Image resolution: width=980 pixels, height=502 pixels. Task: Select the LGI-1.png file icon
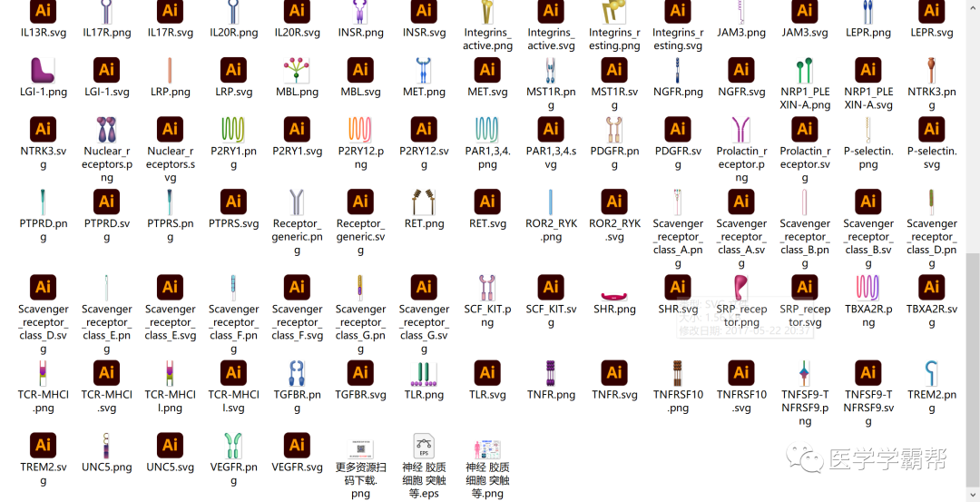coord(43,70)
